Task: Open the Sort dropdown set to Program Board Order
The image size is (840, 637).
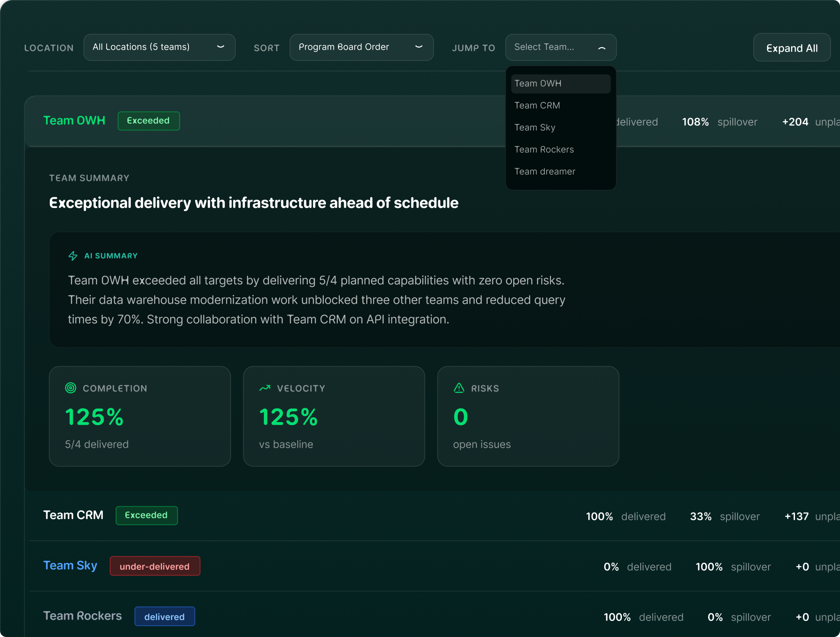Action: (x=361, y=47)
